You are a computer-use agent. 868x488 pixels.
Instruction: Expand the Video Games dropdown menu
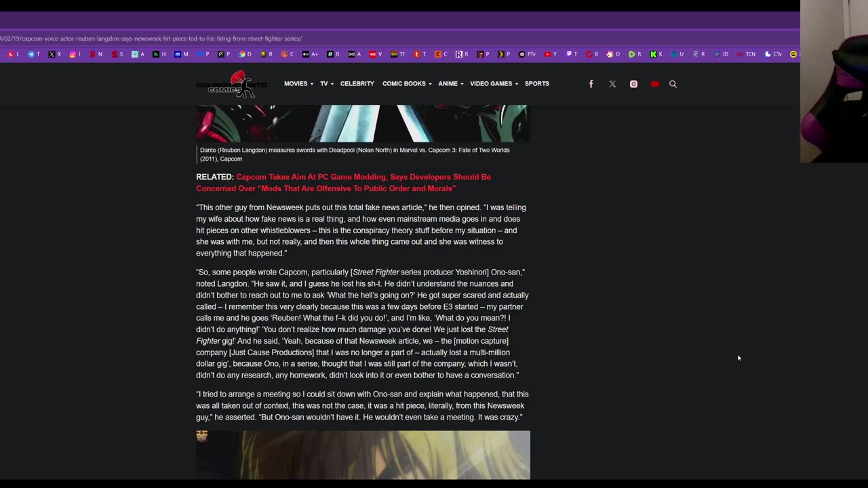[494, 84]
